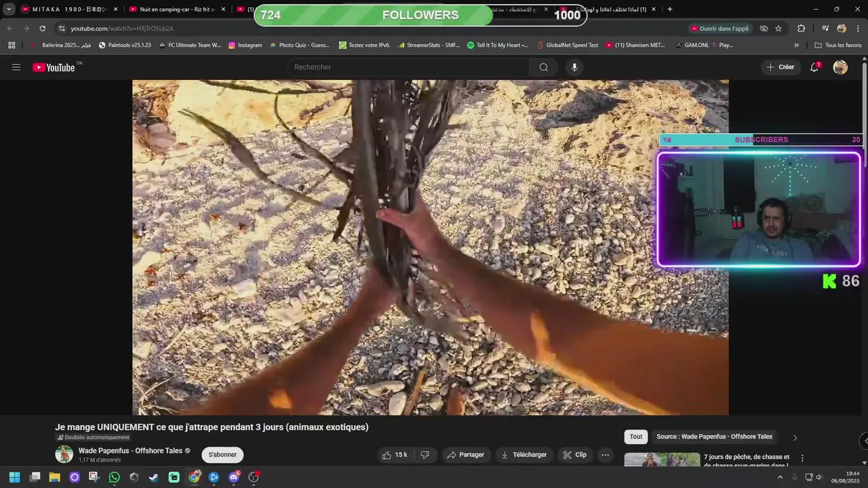Click the search magnifier button
The width and height of the screenshot is (868, 488).
pyautogui.click(x=544, y=67)
